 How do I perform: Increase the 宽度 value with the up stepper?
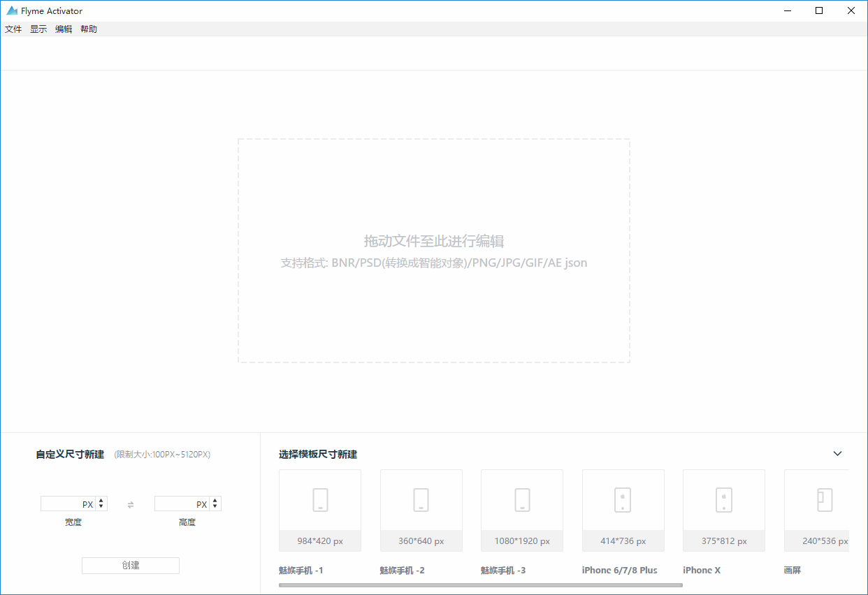[x=101, y=500]
